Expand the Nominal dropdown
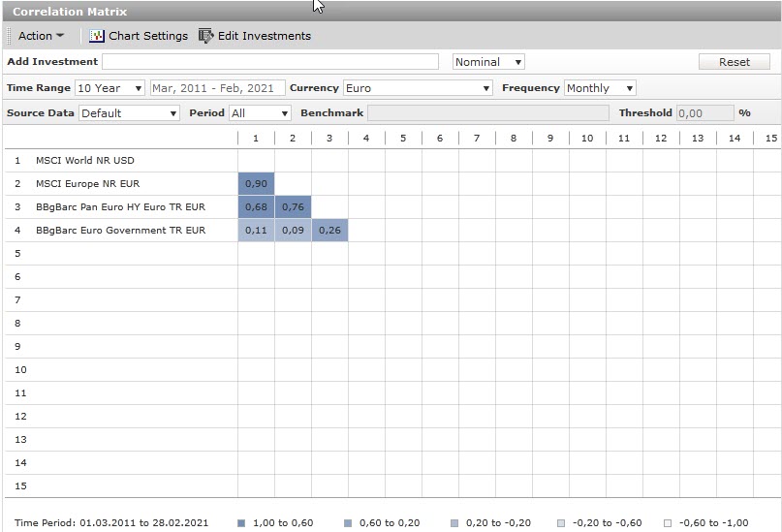This screenshot has width=782, height=532. click(x=488, y=62)
